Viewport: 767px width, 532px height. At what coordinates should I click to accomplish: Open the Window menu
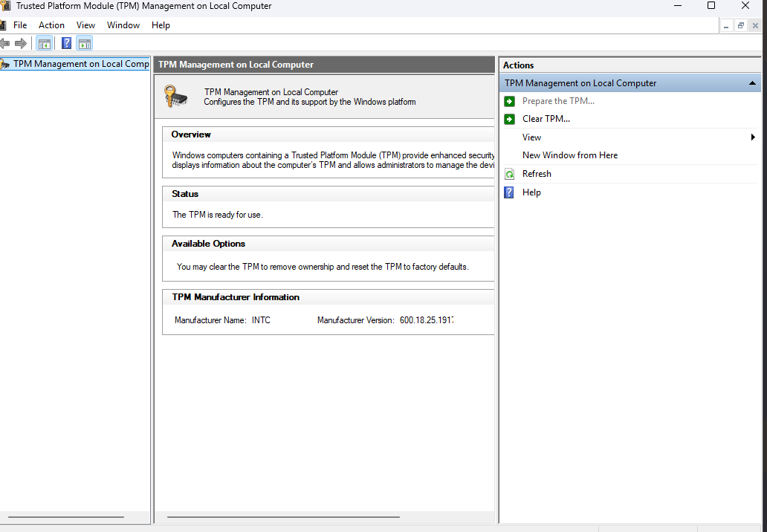click(123, 25)
